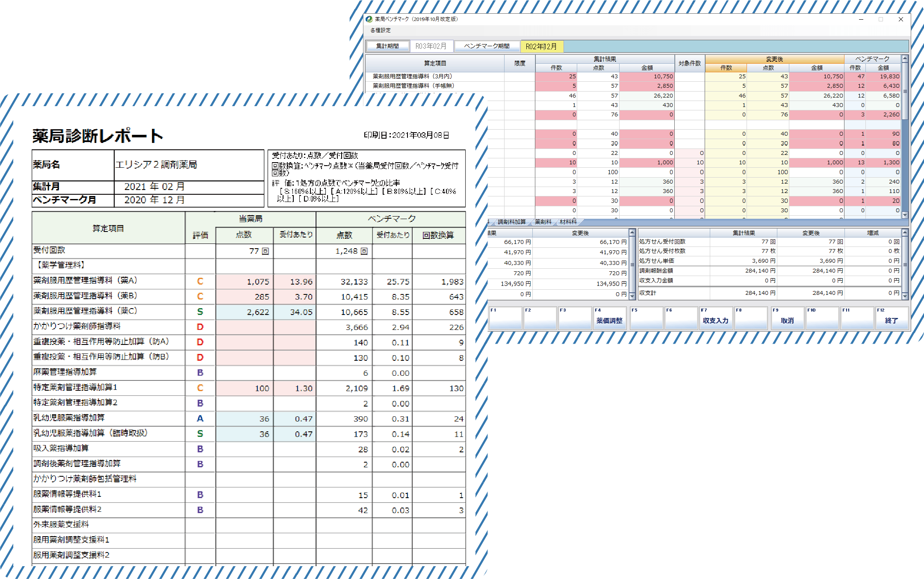Click benchmark amount cell 19,830
Image resolution: width=924 pixels, height=579 pixels.
coord(883,76)
